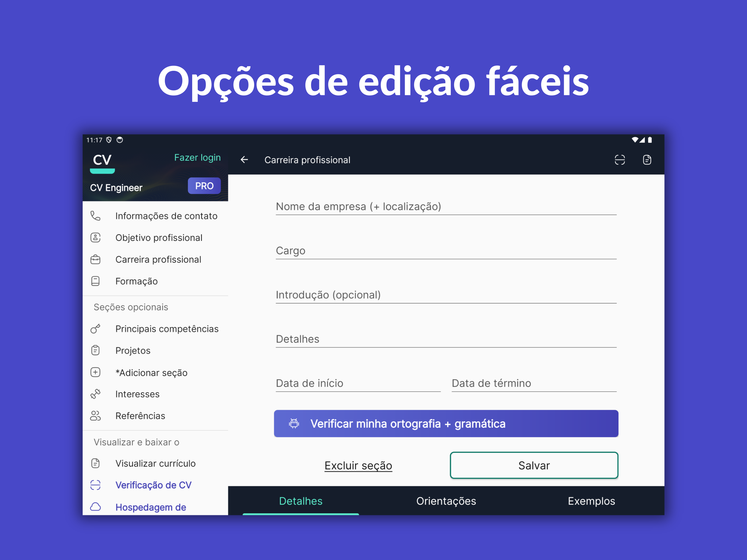Select Visualizar currículo
This screenshot has height=560, width=747.
click(155, 463)
